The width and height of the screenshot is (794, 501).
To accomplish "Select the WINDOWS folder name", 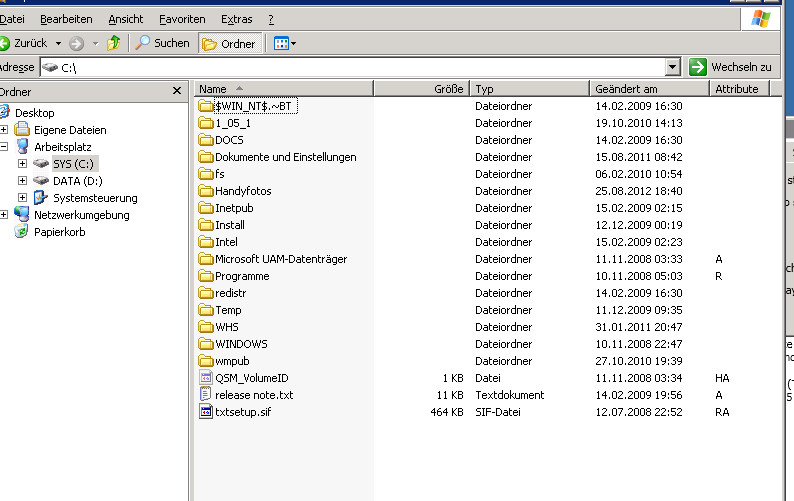I will pyautogui.click(x=241, y=344).
